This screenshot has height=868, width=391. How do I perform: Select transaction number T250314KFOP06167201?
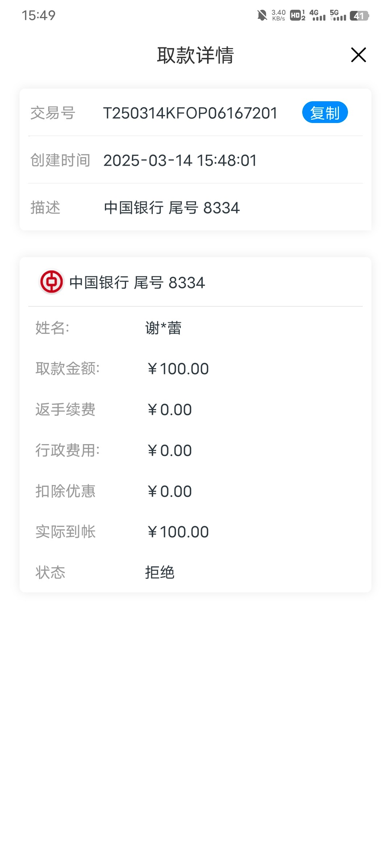point(190,113)
